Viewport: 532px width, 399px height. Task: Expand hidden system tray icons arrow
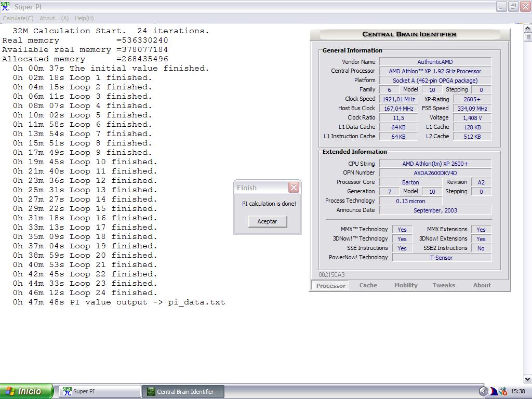tap(483, 392)
